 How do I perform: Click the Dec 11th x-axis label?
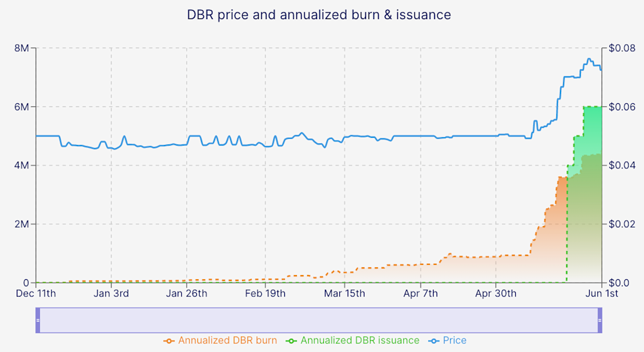[36, 294]
